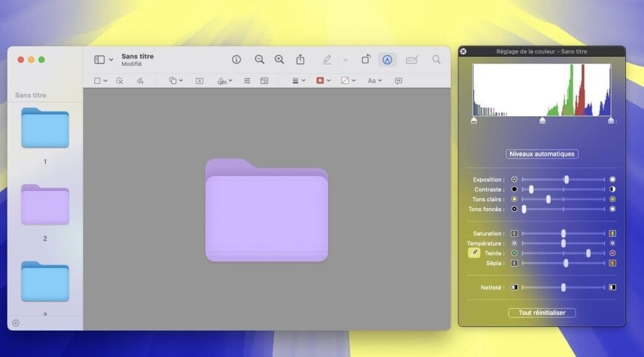Toggle the form filling toolbar button
Image resolution: width=644 pixels, height=357 pixels.
[x=412, y=60]
